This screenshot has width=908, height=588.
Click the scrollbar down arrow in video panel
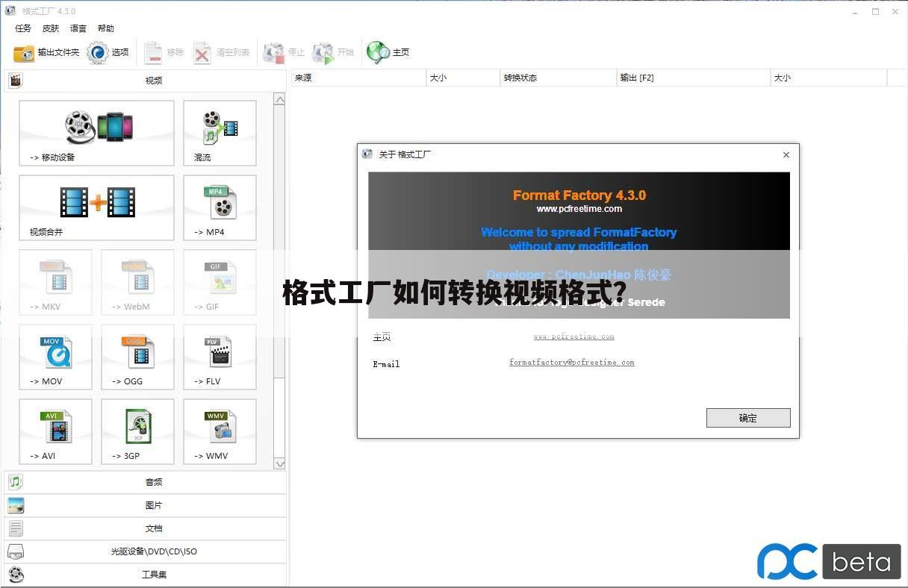pos(280,463)
